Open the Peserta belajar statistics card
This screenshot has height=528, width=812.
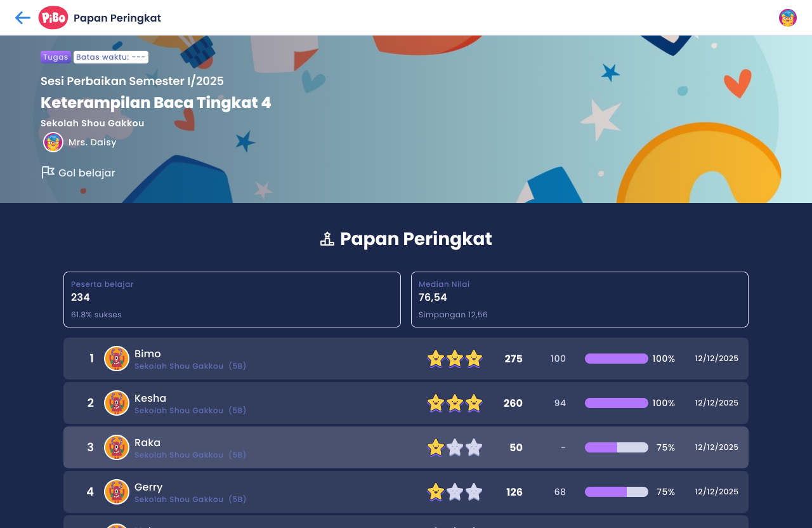coord(232,300)
